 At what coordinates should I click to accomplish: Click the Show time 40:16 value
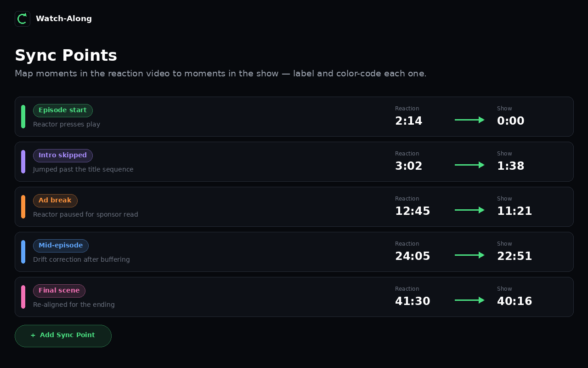[x=514, y=301]
